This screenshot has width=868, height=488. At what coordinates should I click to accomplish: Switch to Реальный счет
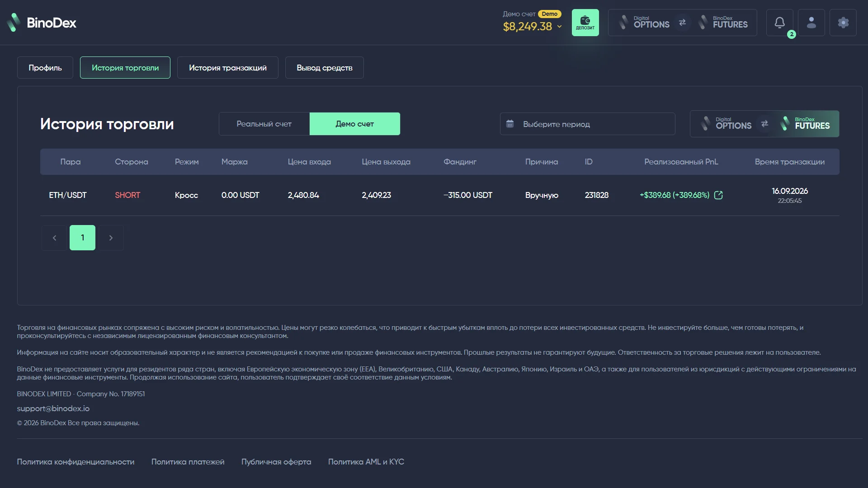264,124
